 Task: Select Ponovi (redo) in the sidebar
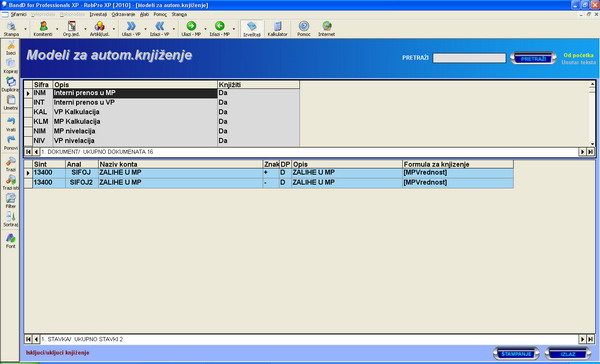(x=11, y=143)
